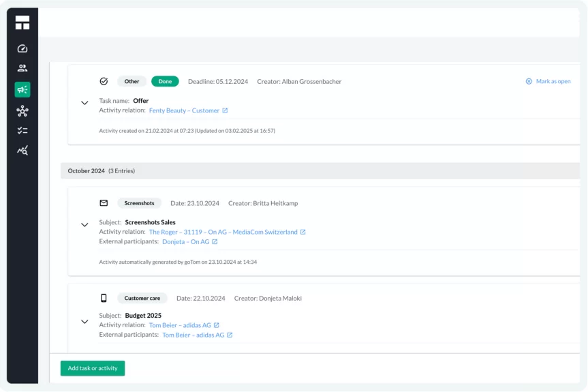Click the Done status badge
This screenshot has height=392, width=588.
tap(165, 81)
